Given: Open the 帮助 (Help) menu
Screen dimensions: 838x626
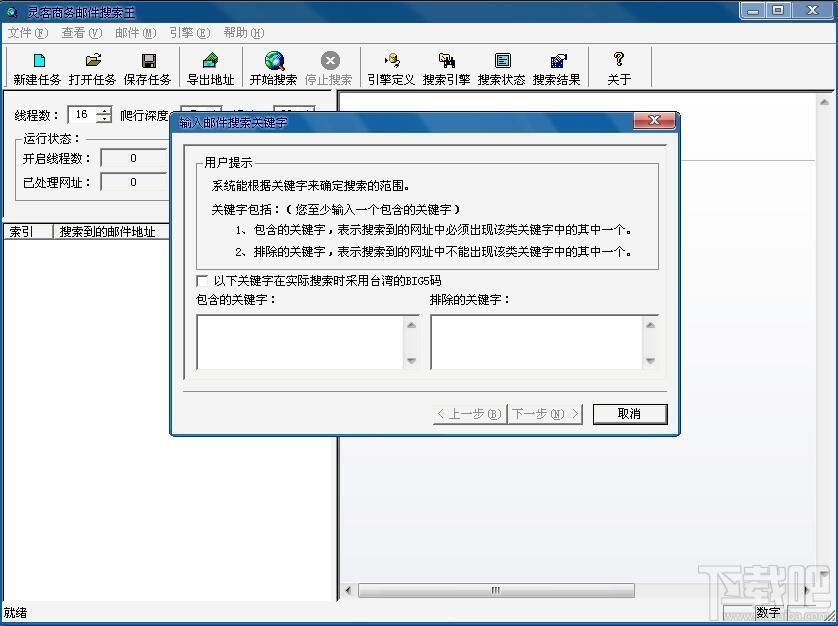Looking at the screenshot, I should pos(243,33).
